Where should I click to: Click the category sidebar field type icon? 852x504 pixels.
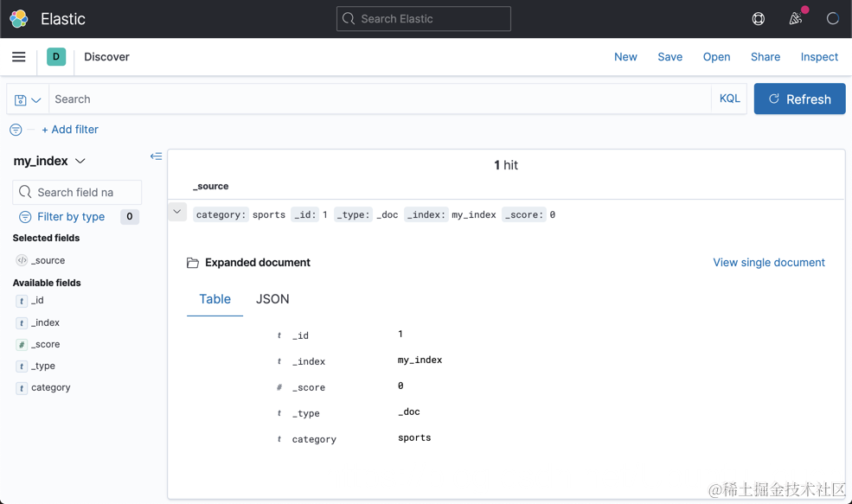point(21,388)
